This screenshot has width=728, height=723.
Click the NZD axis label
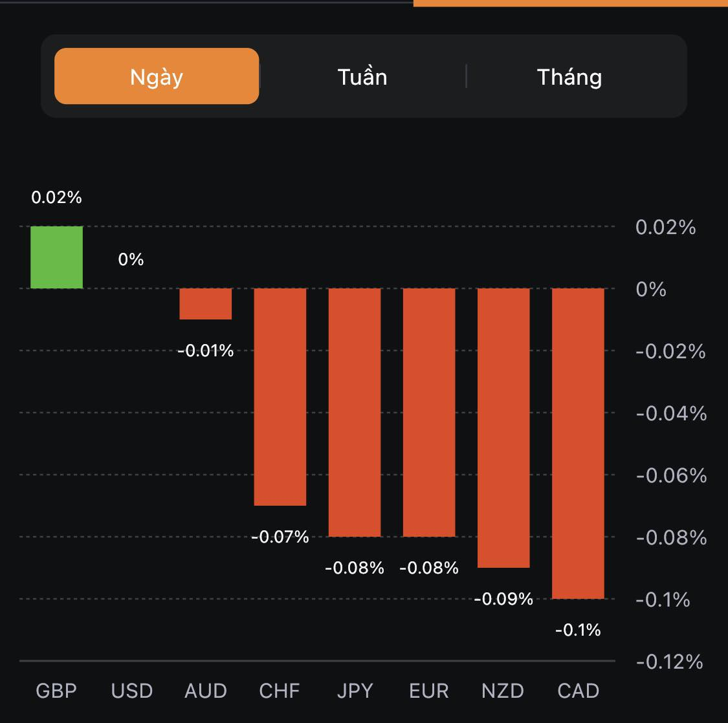503,691
